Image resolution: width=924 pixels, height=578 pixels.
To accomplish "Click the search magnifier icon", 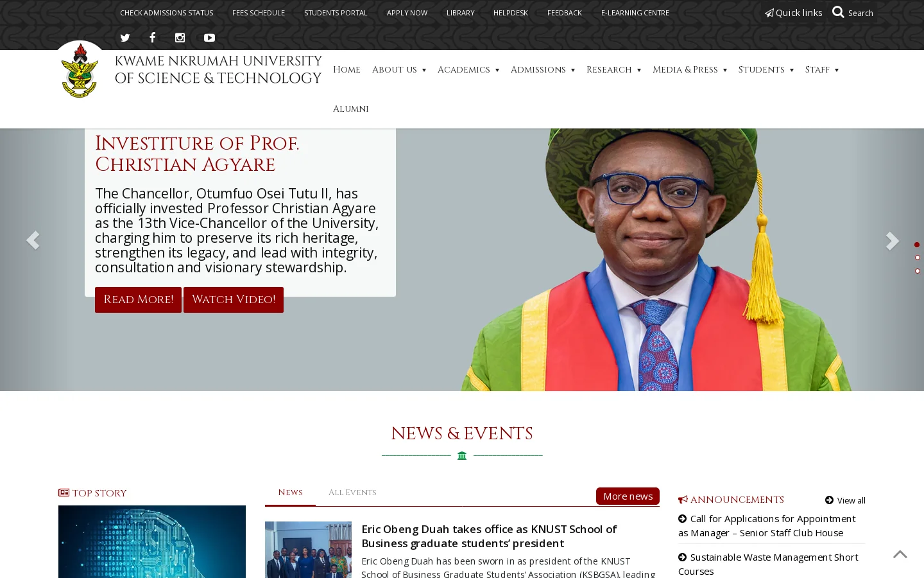I will click(x=838, y=12).
